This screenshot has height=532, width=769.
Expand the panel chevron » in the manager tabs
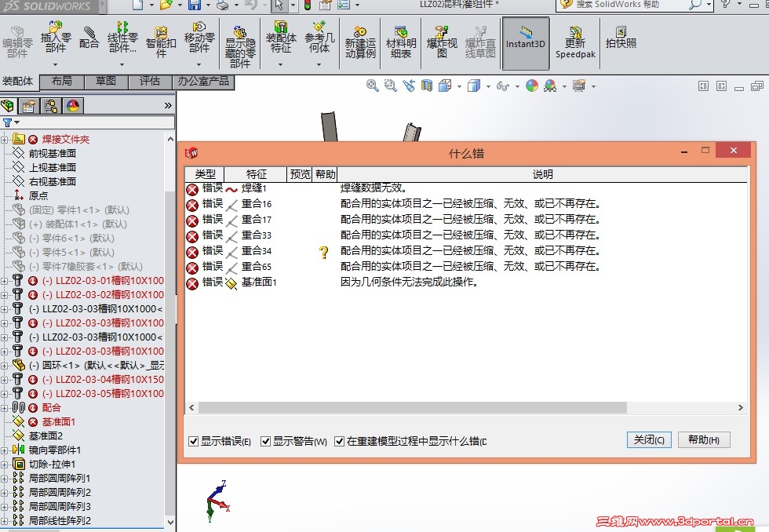pos(168,105)
